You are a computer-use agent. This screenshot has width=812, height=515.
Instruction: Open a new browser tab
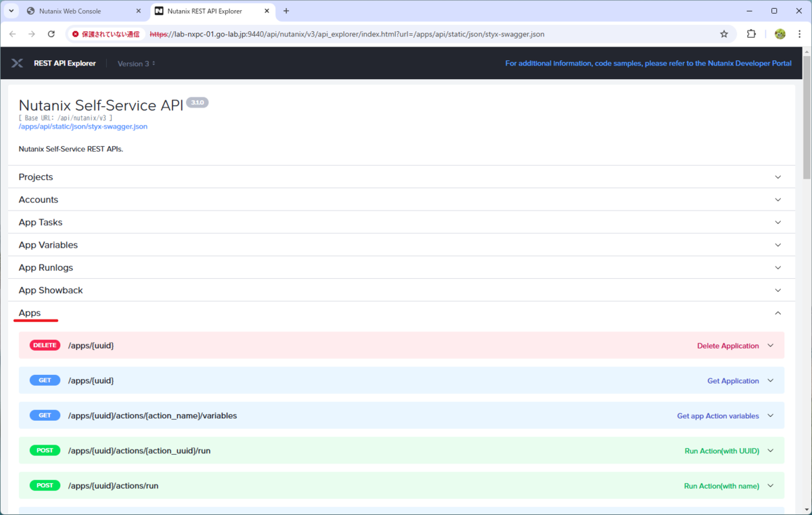[x=286, y=11]
